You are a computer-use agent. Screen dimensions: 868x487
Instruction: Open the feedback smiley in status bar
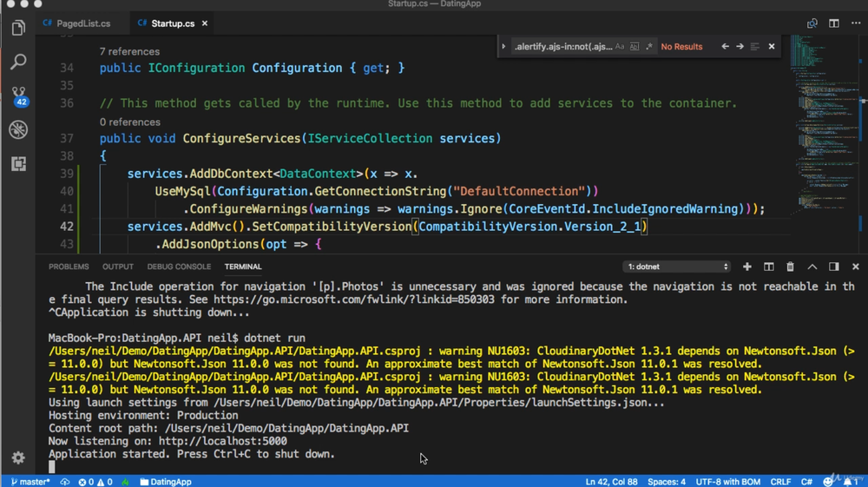click(828, 482)
